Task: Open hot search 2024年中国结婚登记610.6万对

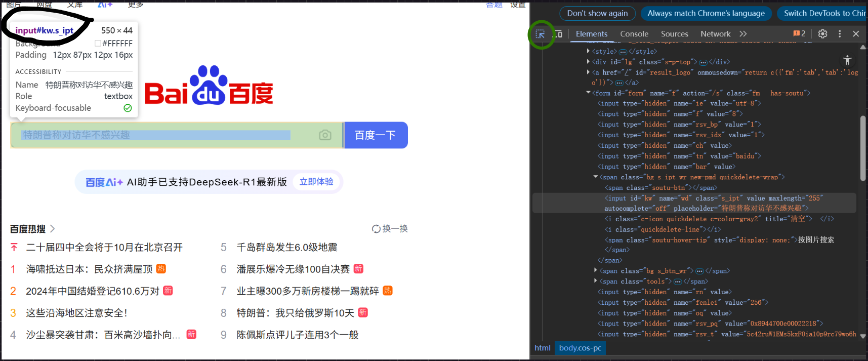Action: click(93, 291)
